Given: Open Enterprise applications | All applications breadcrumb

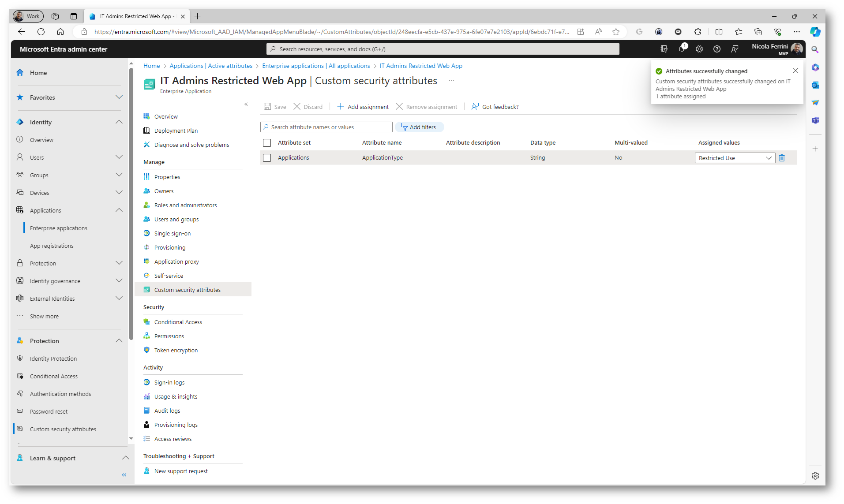Looking at the screenshot, I should (316, 66).
